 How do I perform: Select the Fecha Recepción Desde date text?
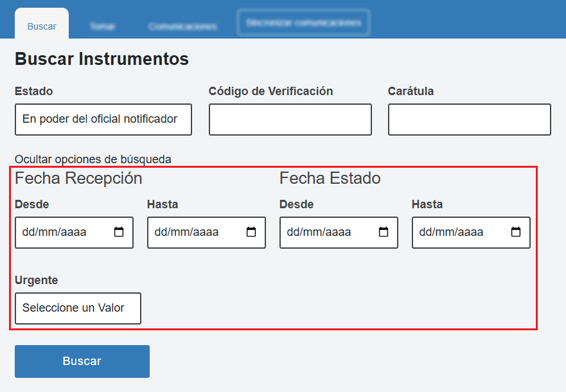tap(55, 232)
